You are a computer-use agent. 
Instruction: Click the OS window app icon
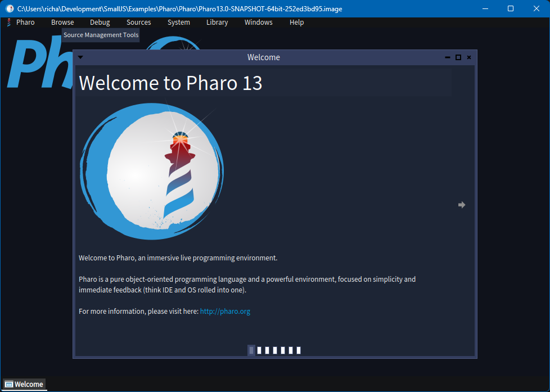coord(10,9)
